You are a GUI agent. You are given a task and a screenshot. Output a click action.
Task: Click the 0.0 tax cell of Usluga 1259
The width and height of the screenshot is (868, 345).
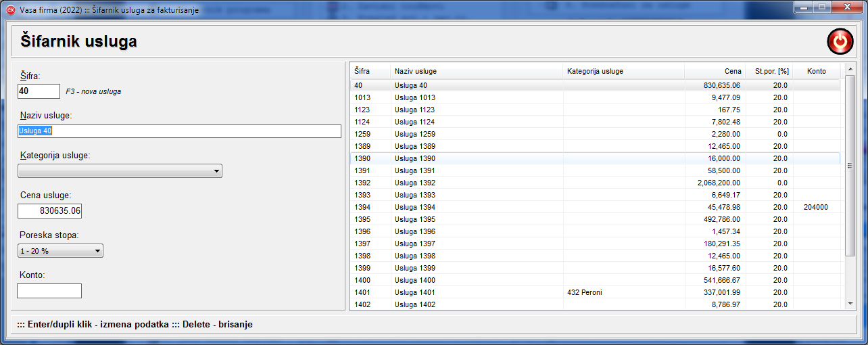[x=768, y=134]
